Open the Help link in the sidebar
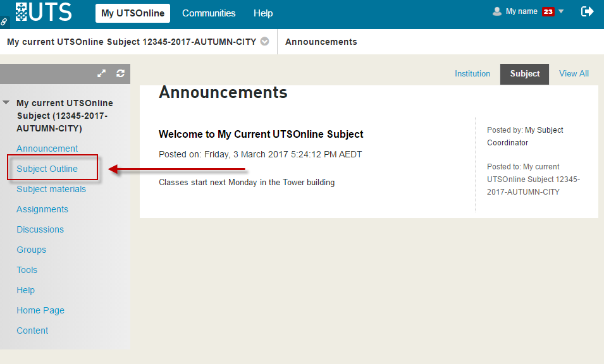This screenshot has width=604, height=364. coord(25,290)
